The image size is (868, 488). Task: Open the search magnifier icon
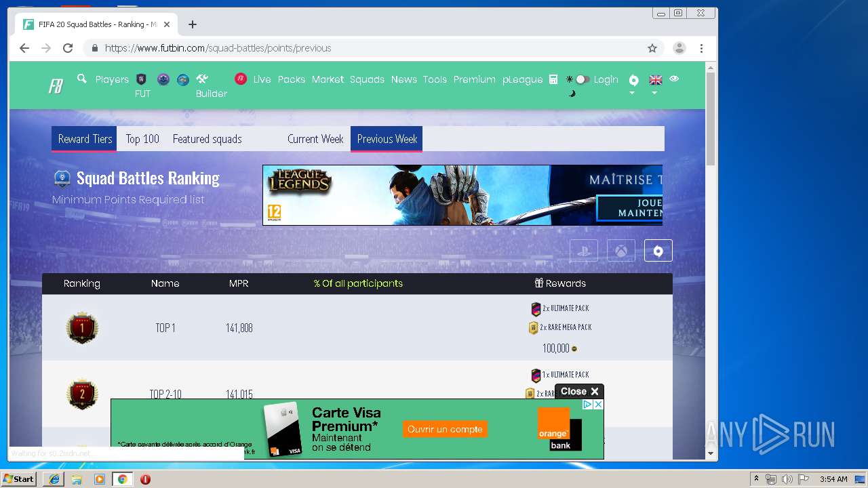(82, 79)
